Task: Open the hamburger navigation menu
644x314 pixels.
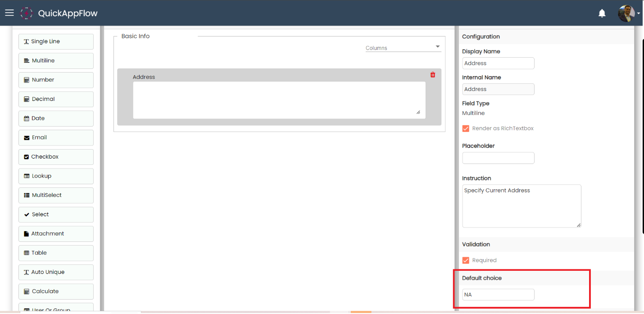Action: coord(9,13)
